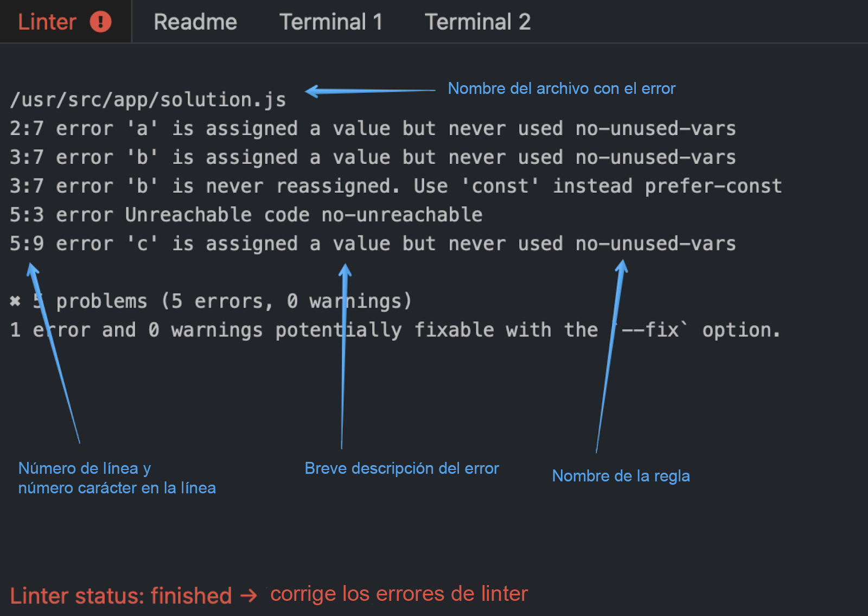Open the Terminal 2 tab
Screen dimensions: 868x616
(477, 22)
